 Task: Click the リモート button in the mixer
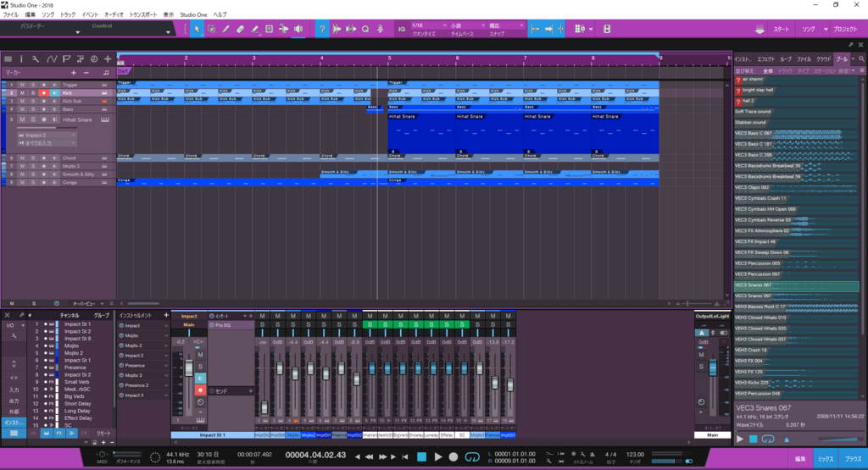[103, 434]
